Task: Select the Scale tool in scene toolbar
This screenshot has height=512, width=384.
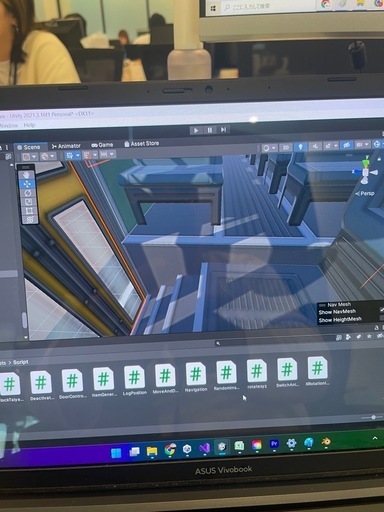Action: pyautogui.click(x=28, y=202)
